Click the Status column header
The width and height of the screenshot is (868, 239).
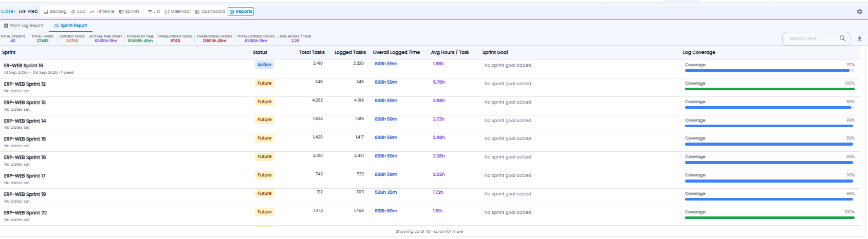(x=260, y=52)
